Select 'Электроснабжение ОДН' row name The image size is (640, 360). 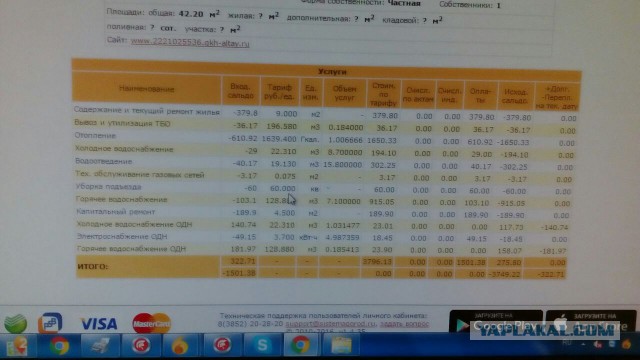click(122, 237)
